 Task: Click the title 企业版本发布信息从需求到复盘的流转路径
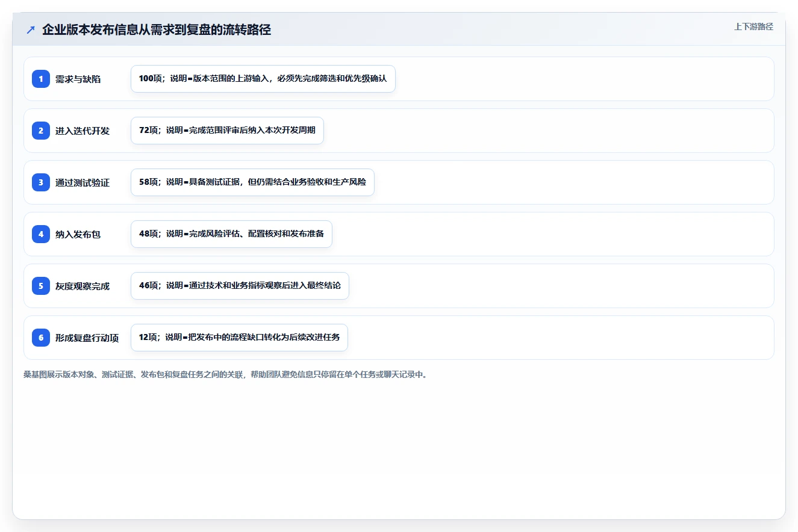157,30
